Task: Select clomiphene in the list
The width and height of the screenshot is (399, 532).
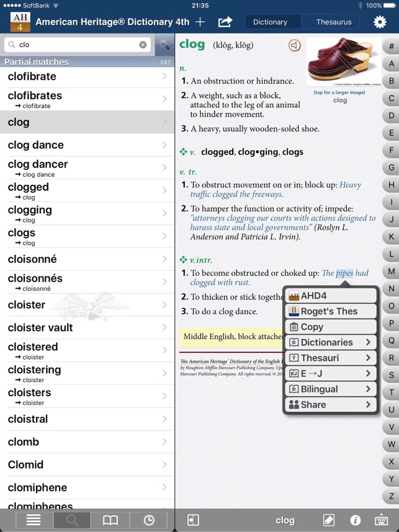Action: point(87,487)
